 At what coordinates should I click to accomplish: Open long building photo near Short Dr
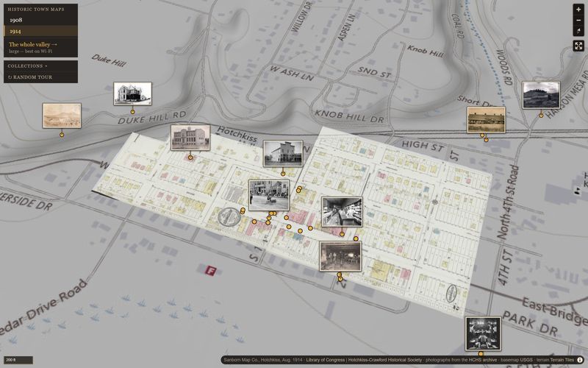pyautogui.click(x=486, y=120)
